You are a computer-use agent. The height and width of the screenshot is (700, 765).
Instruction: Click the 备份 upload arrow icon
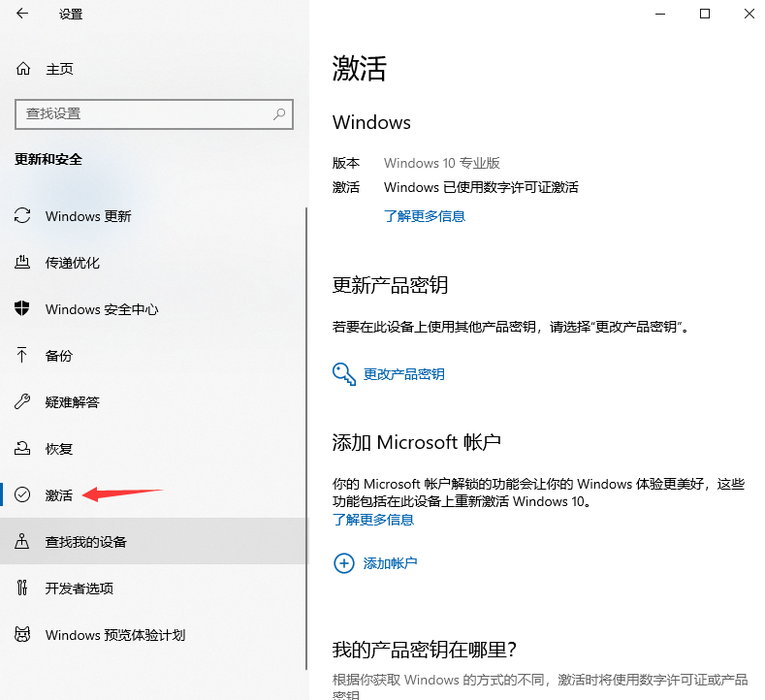click(23, 356)
